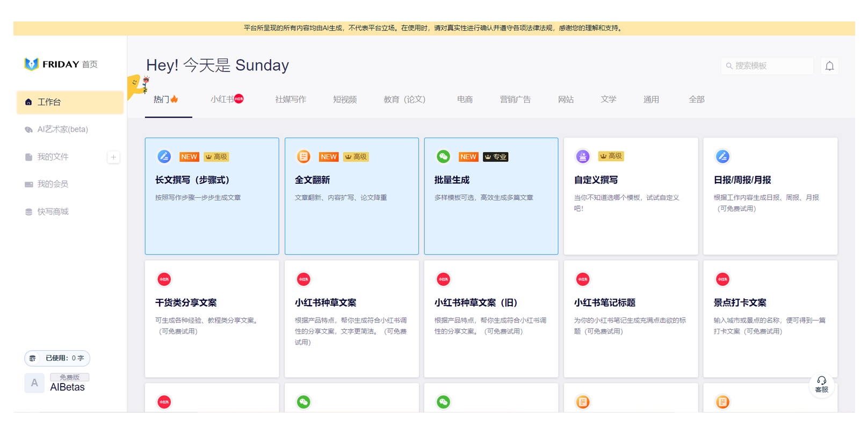Click the 搜索模板 search field
This screenshot has width=868, height=434.
[x=767, y=66]
